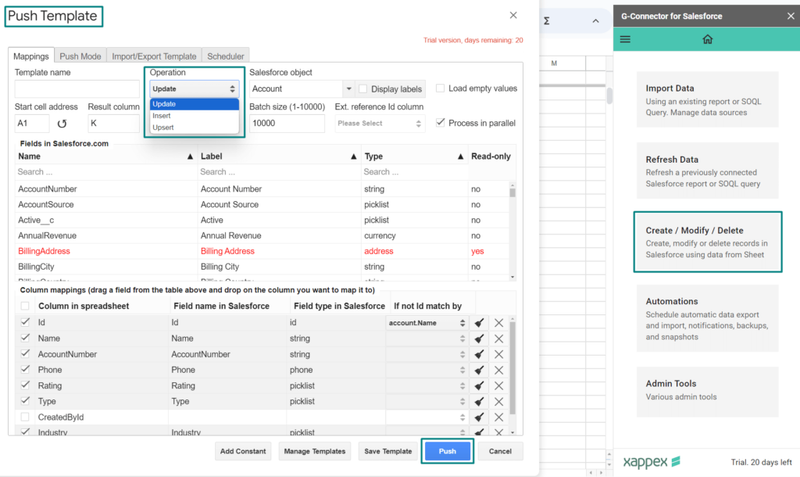Click Save Template button
Viewport: 800px width, 477px height.
click(x=388, y=451)
